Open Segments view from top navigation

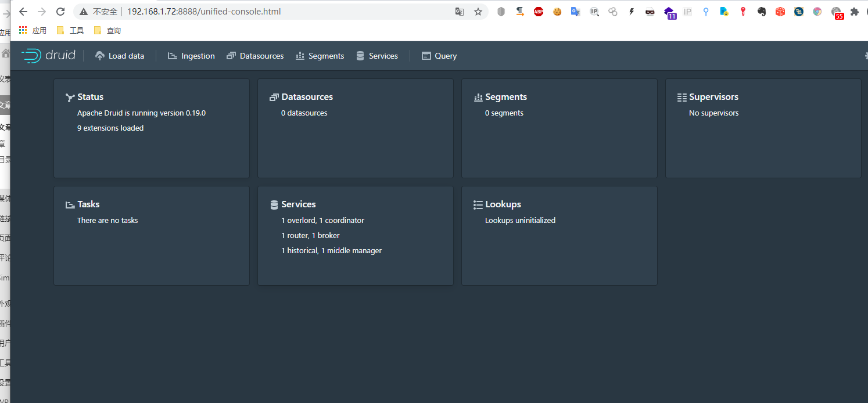320,56
